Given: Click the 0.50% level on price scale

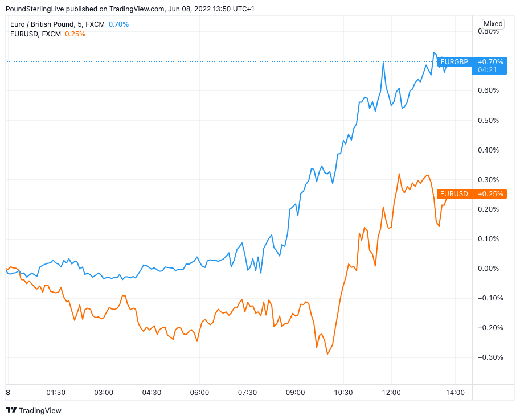Looking at the screenshot, I should (x=488, y=121).
